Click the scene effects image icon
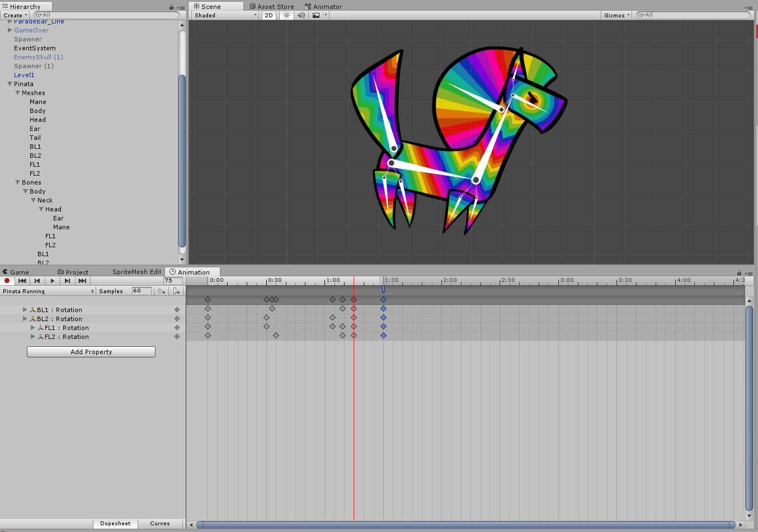Screen dimensions: 758x532 click(x=316, y=16)
